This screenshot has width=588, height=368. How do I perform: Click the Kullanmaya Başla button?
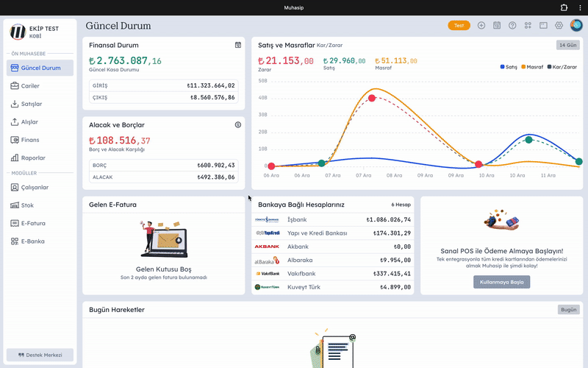[501, 282]
